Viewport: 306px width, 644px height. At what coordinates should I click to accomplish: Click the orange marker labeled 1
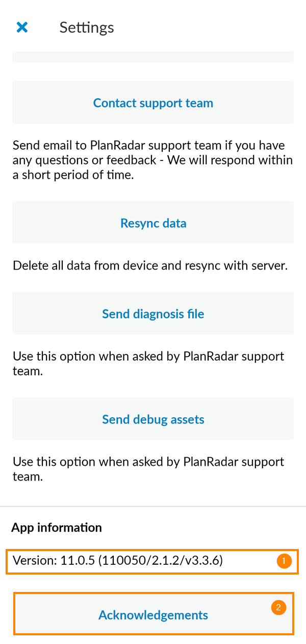[x=284, y=560]
